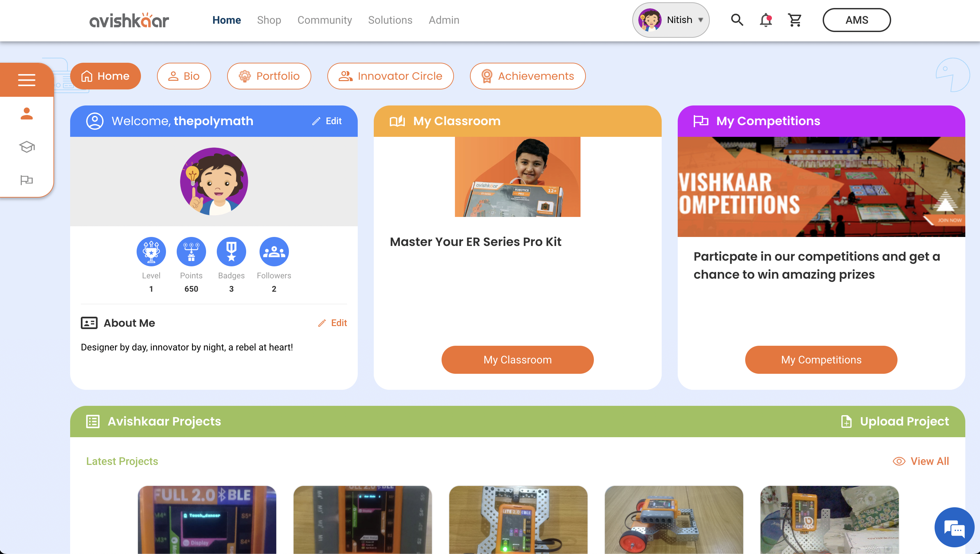Go to Community in top navigation

(324, 20)
